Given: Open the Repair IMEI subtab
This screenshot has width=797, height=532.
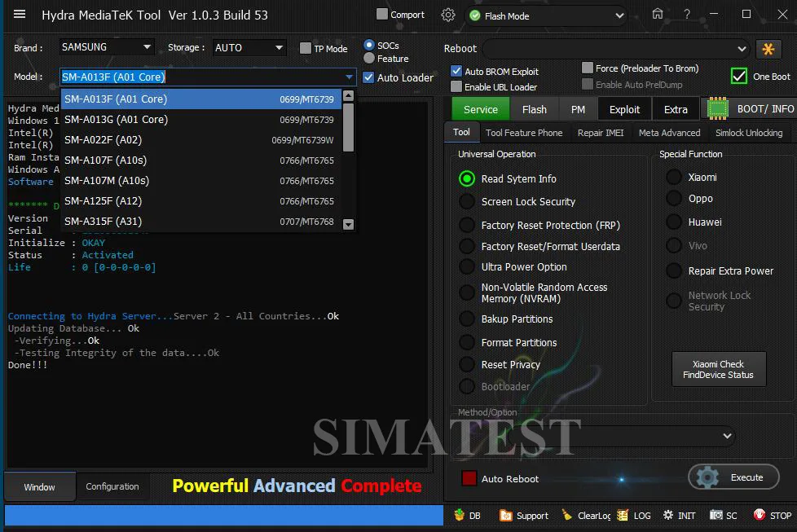Looking at the screenshot, I should pyautogui.click(x=601, y=133).
